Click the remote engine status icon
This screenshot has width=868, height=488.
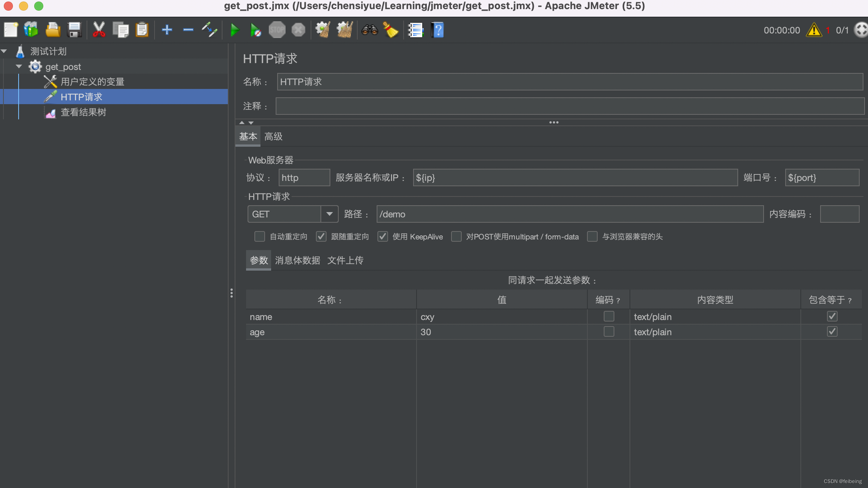coord(861,30)
